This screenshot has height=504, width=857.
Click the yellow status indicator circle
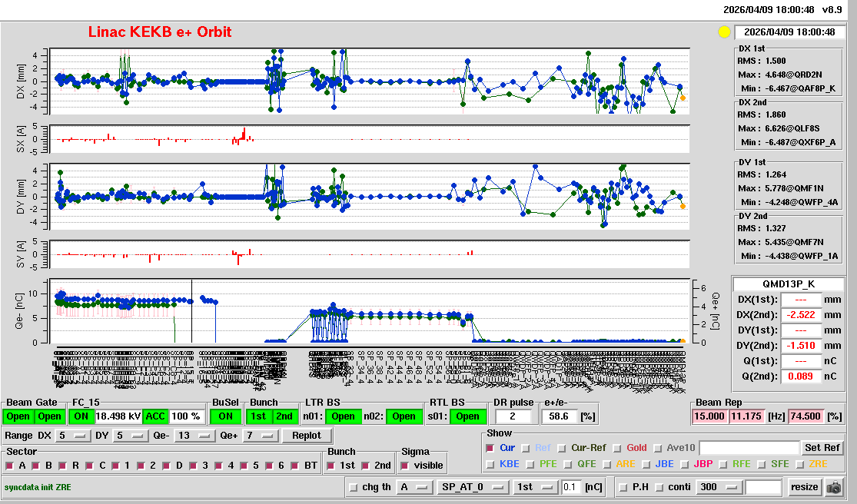pos(723,32)
